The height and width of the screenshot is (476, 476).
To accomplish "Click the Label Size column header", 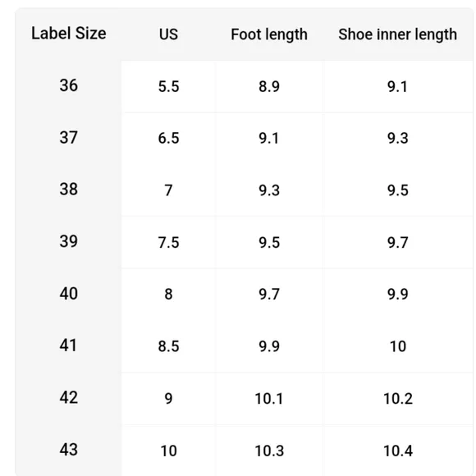I will (69, 34).
